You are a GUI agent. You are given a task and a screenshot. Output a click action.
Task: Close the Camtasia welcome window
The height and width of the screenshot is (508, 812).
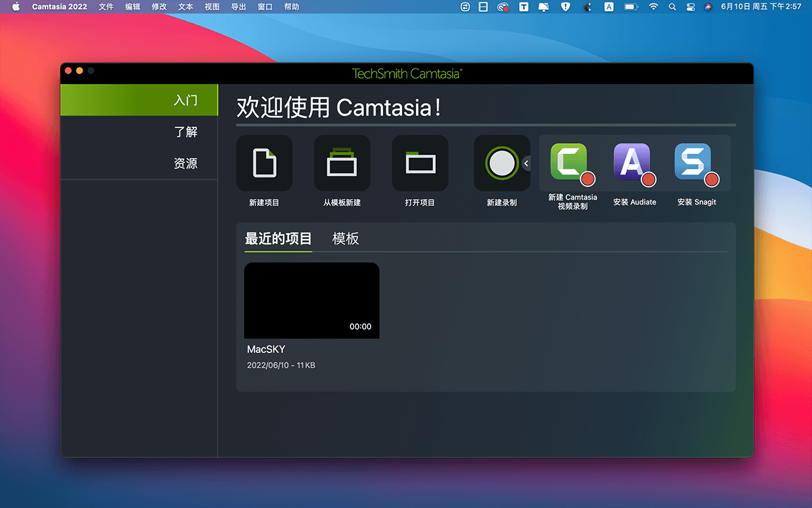click(68, 70)
